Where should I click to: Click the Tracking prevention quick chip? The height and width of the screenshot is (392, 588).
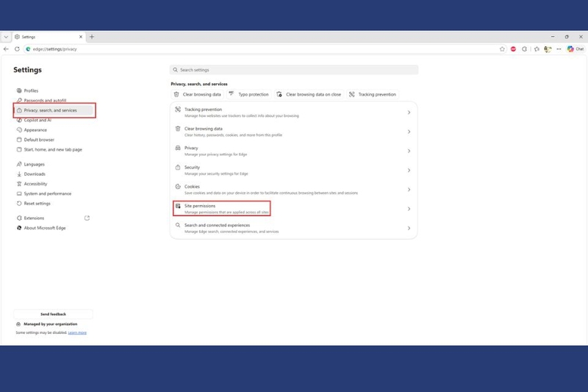pos(373,95)
